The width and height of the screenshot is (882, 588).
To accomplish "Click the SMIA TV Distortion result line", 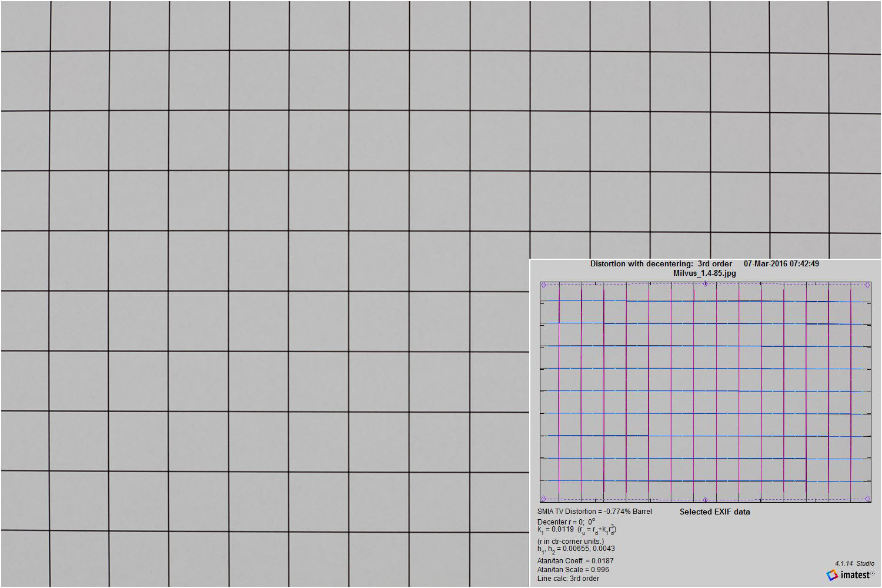I will [594, 512].
